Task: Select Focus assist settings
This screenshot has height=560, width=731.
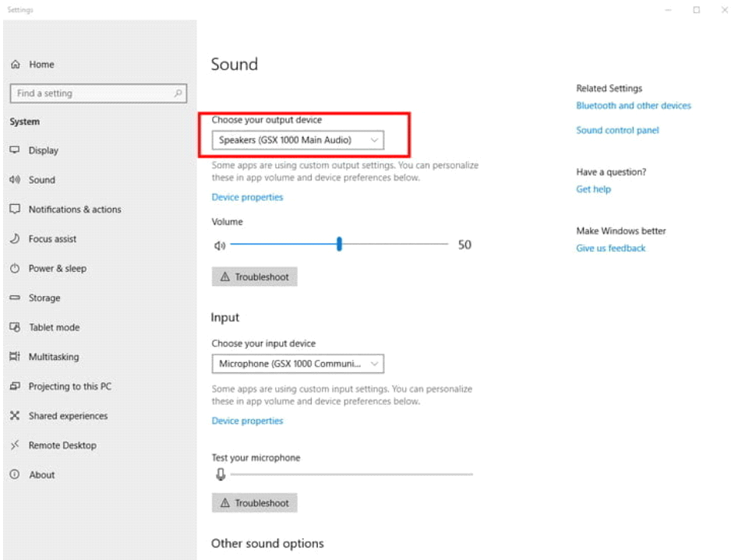Action: point(51,238)
